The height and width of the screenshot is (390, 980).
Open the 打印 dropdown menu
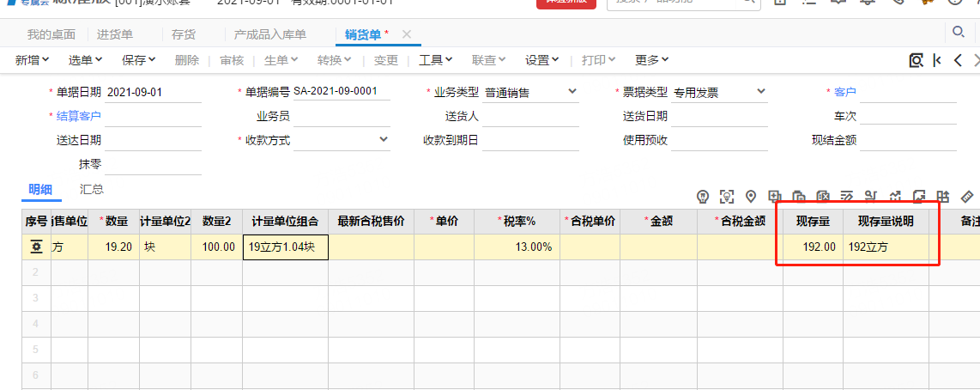tap(599, 60)
